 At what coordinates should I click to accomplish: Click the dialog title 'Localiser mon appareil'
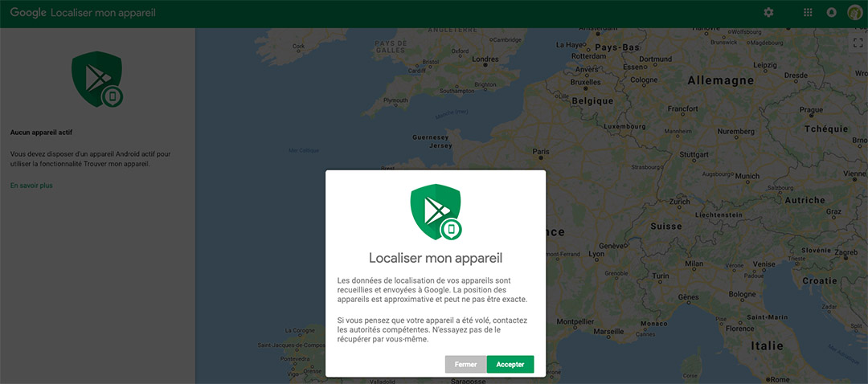[436, 258]
